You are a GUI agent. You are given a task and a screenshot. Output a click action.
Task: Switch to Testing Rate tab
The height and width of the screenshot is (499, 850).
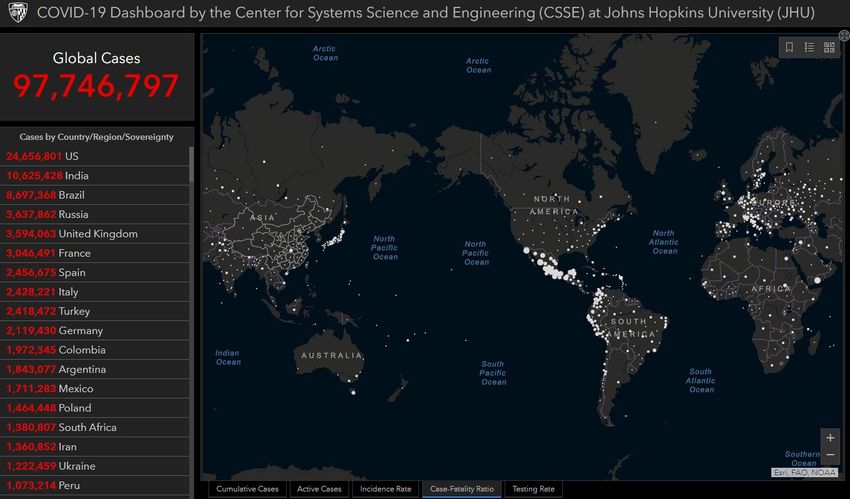[x=533, y=489]
